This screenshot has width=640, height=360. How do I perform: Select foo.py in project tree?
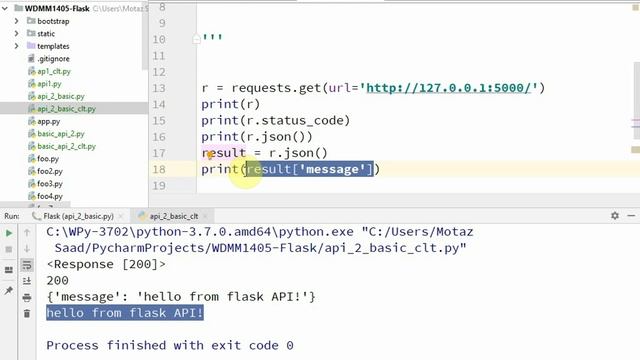coord(48,159)
